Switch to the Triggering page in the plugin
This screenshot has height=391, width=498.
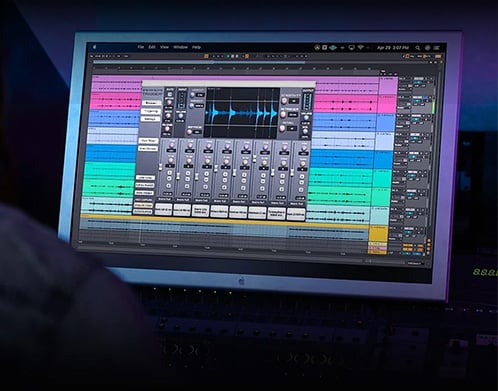point(151,111)
